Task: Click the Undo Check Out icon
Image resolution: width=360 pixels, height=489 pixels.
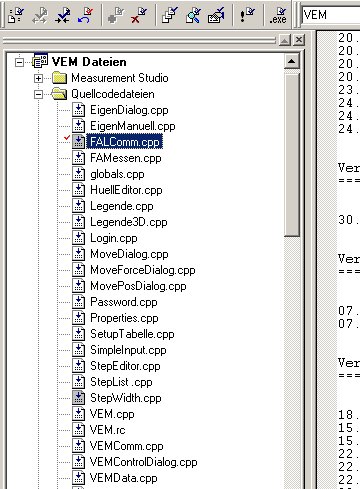Action: point(85,15)
